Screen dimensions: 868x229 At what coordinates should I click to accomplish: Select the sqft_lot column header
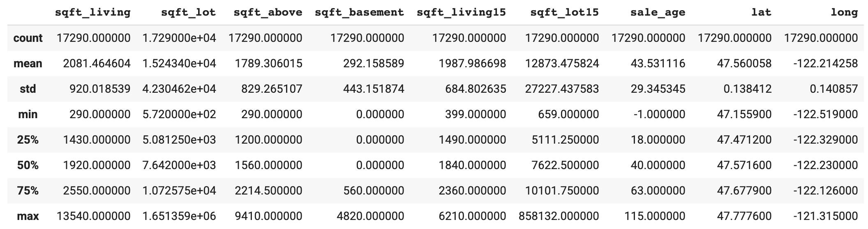(x=188, y=12)
